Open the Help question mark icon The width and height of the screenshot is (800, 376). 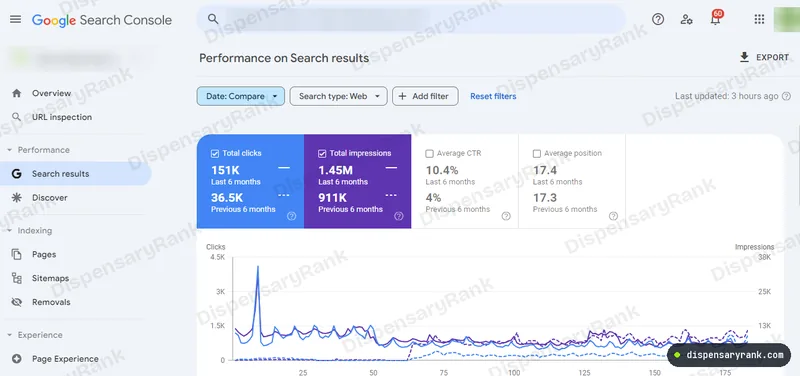coord(658,19)
